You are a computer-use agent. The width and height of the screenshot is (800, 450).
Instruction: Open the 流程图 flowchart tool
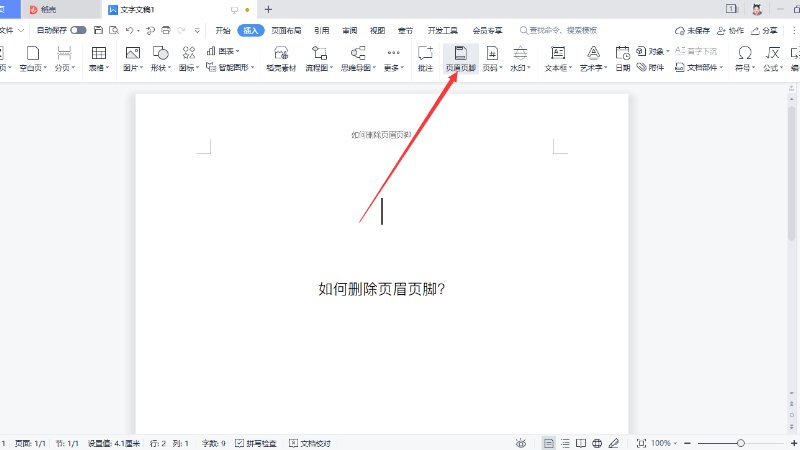click(x=319, y=58)
